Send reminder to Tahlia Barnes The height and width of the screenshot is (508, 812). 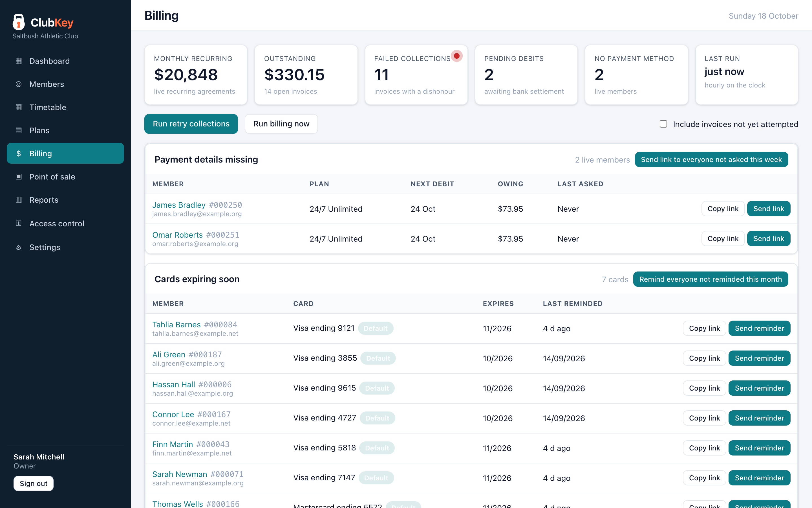[759, 328]
